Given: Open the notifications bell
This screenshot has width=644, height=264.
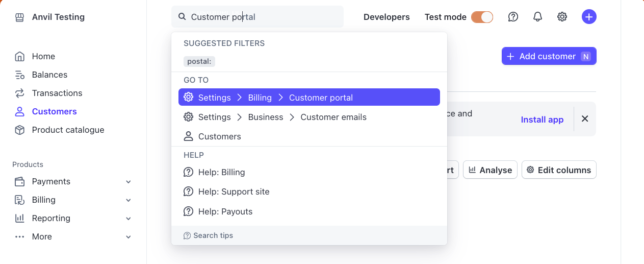Looking at the screenshot, I should [537, 17].
